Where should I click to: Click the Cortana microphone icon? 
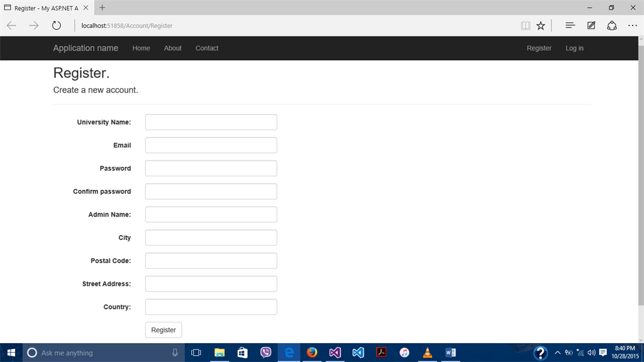tap(175, 353)
